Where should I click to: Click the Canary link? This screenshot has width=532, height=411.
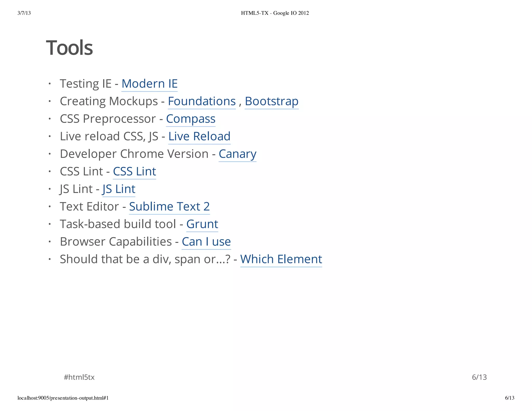click(237, 154)
